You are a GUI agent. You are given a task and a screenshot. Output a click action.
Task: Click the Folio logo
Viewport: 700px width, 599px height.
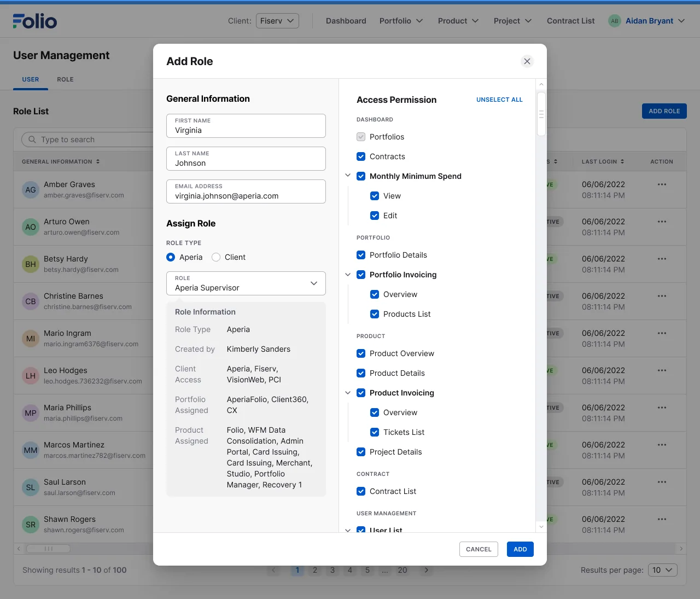(x=35, y=21)
